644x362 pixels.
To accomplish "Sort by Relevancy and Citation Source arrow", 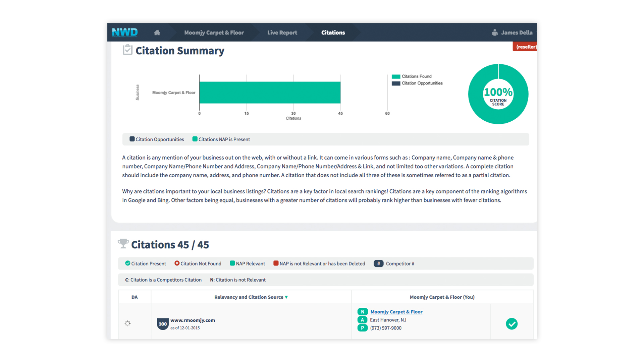I will click(286, 297).
